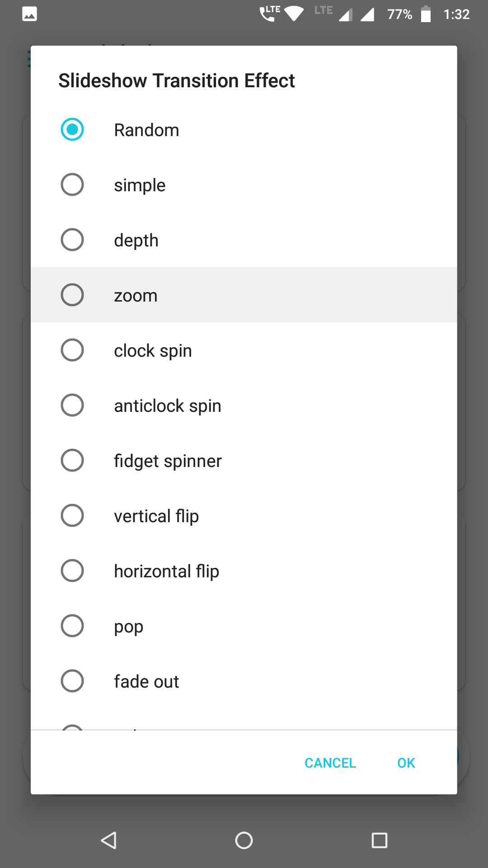Image resolution: width=488 pixels, height=868 pixels.
Task: Select clock spin transition
Action: [x=244, y=350]
